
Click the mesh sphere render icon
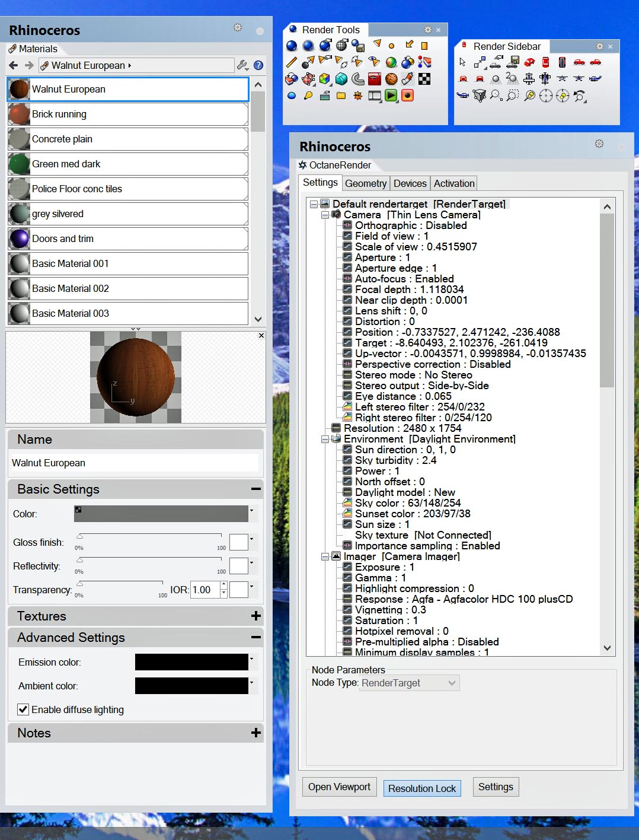(x=341, y=46)
